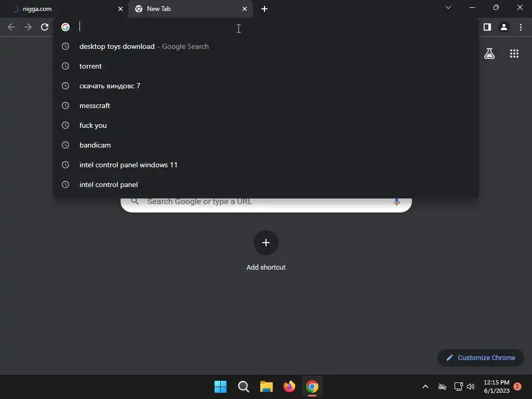
Task: Launch Firefox from taskbar
Action: tap(289, 387)
